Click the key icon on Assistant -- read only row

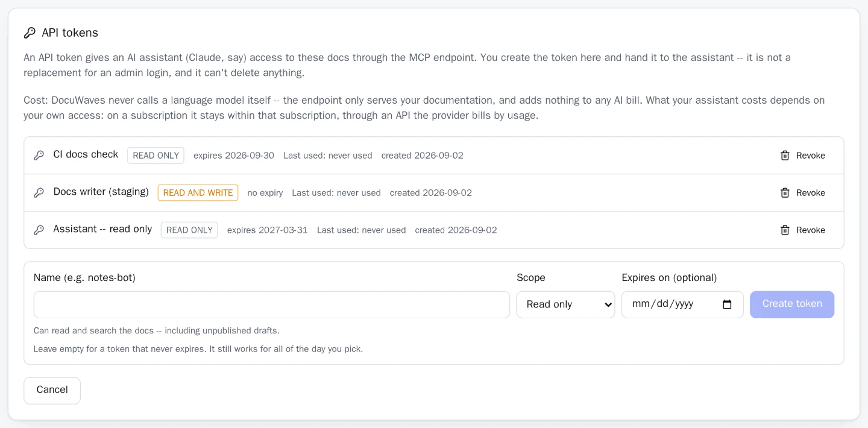(x=39, y=230)
